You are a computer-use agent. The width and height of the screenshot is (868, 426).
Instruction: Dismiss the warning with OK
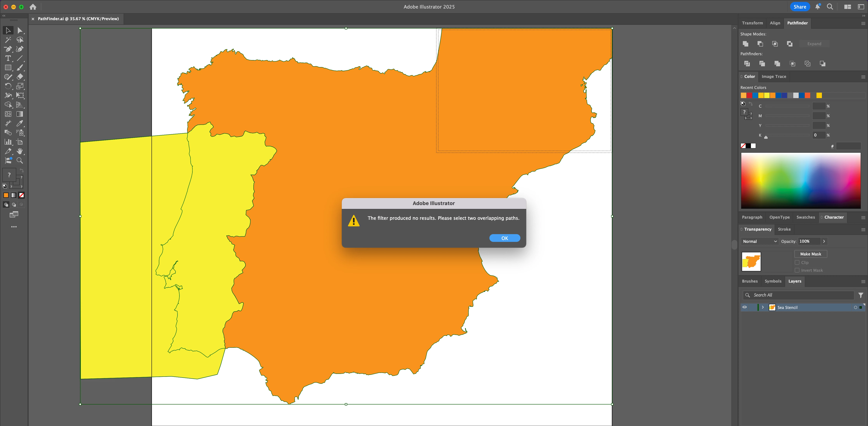tap(504, 238)
